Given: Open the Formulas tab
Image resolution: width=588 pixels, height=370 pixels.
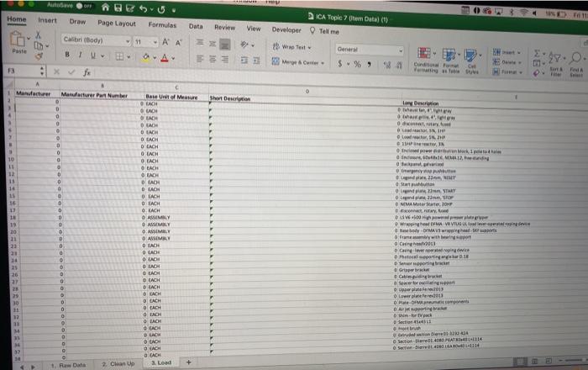Looking at the screenshot, I should tap(162, 24).
